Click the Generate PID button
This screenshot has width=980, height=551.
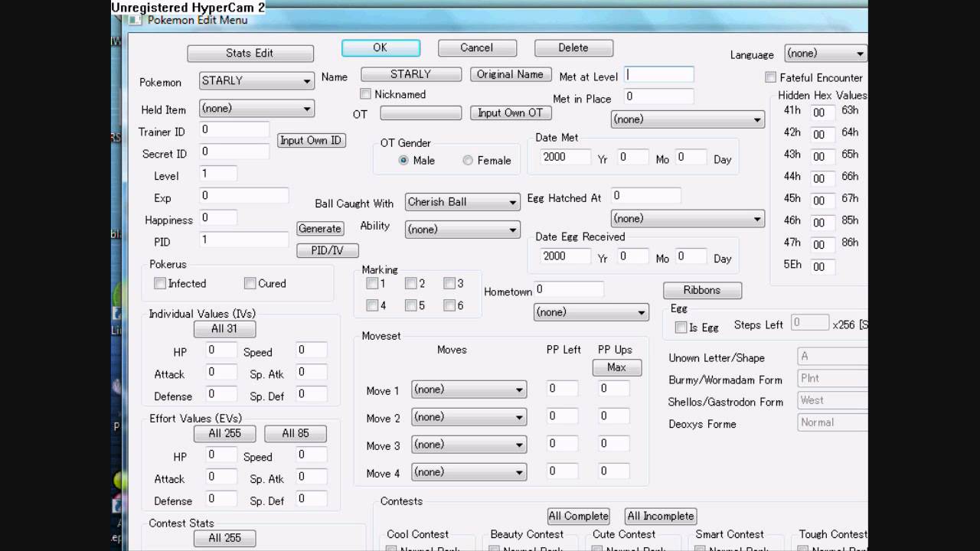click(320, 228)
